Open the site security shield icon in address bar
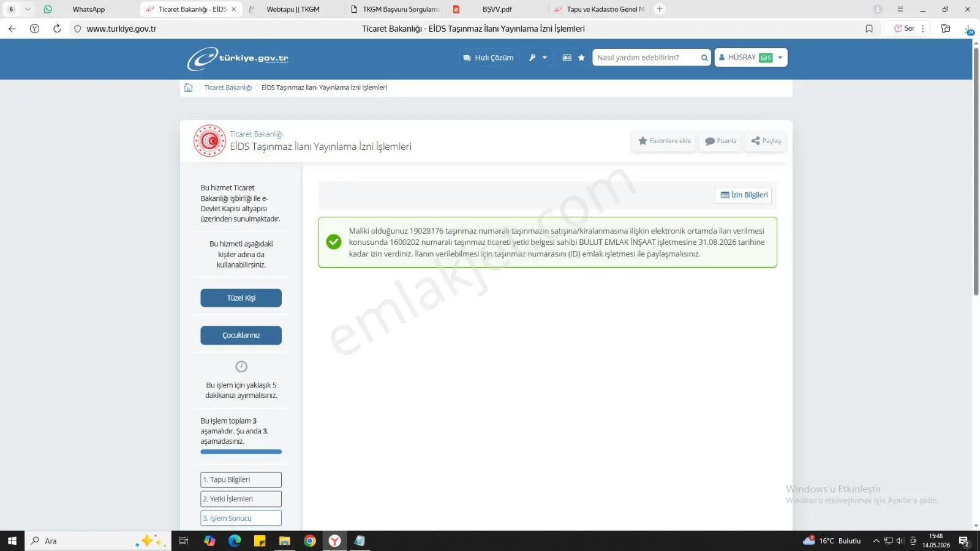Viewport: 980px width, 551px height. click(x=77, y=29)
